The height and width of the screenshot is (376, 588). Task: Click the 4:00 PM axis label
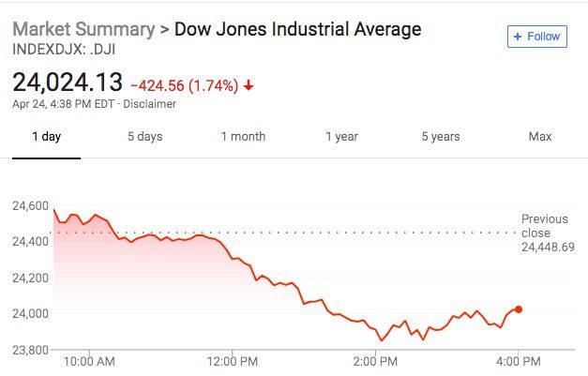pos(518,361)
